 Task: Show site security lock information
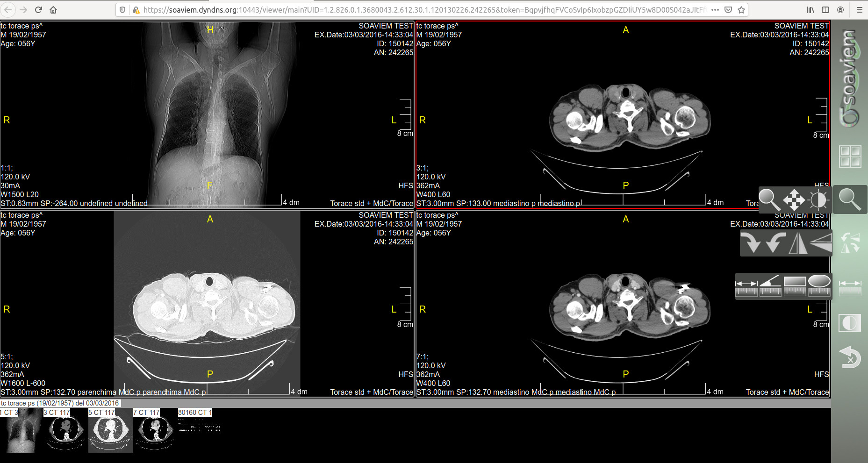coord(136,10)
